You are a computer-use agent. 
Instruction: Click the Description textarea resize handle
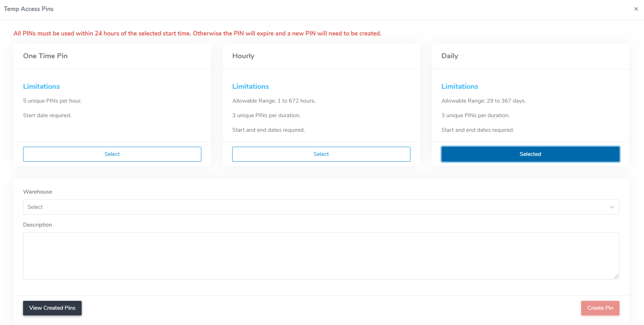tap(616, 276)
